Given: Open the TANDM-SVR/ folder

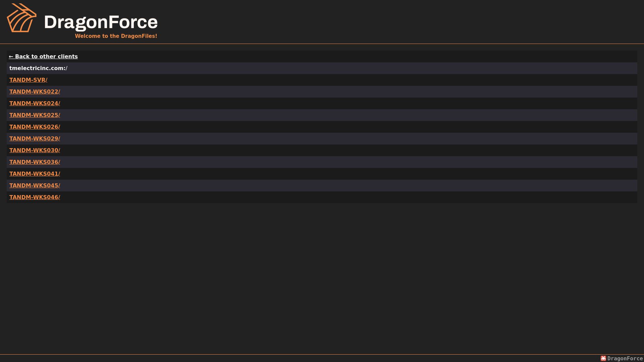Looking at the screenshot, I should [28, 80].
